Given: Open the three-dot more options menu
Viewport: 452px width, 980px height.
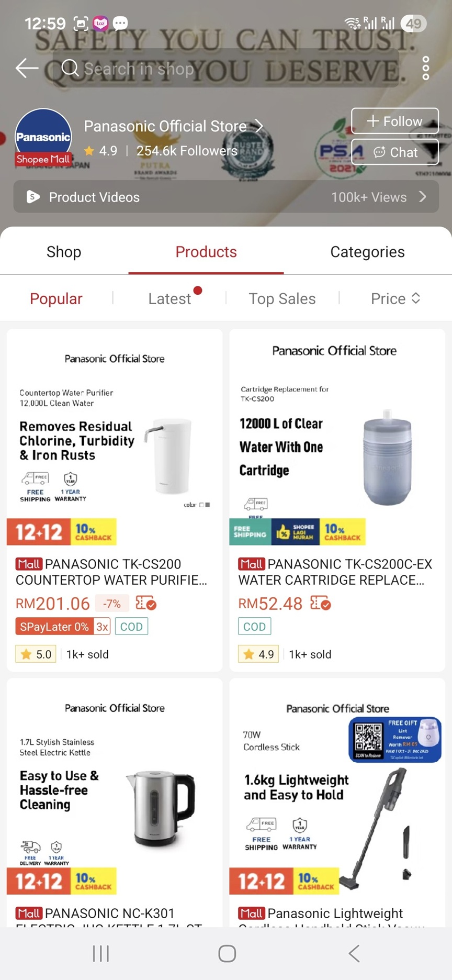Looking at the screenshot, I should (x=426, y=68).
